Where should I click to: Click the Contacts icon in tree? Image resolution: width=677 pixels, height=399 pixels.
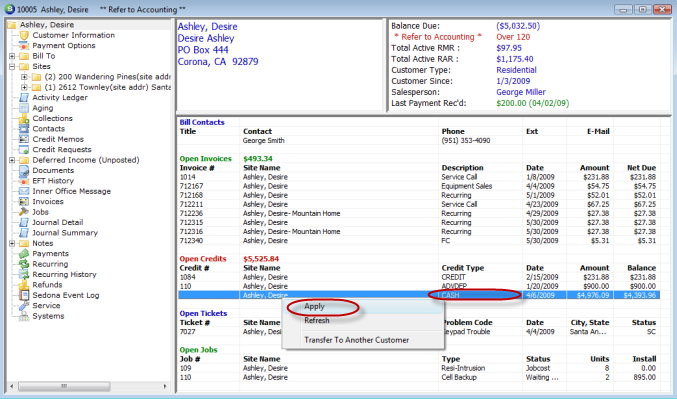(24, 129)
